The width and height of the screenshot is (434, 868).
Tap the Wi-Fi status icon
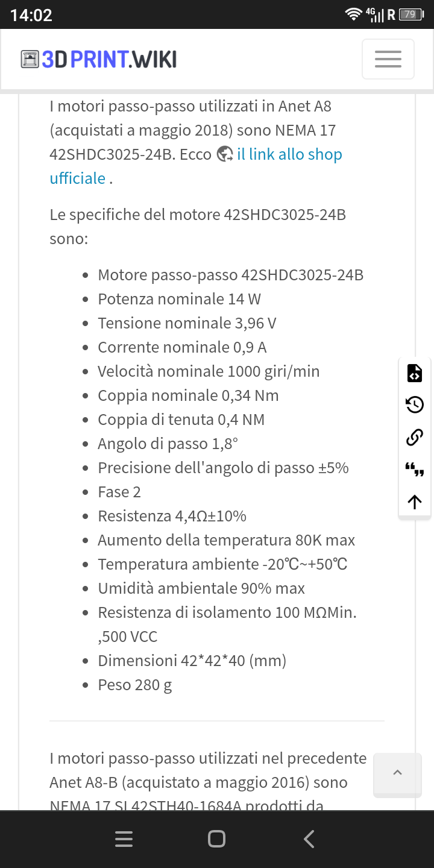[353, 14]
